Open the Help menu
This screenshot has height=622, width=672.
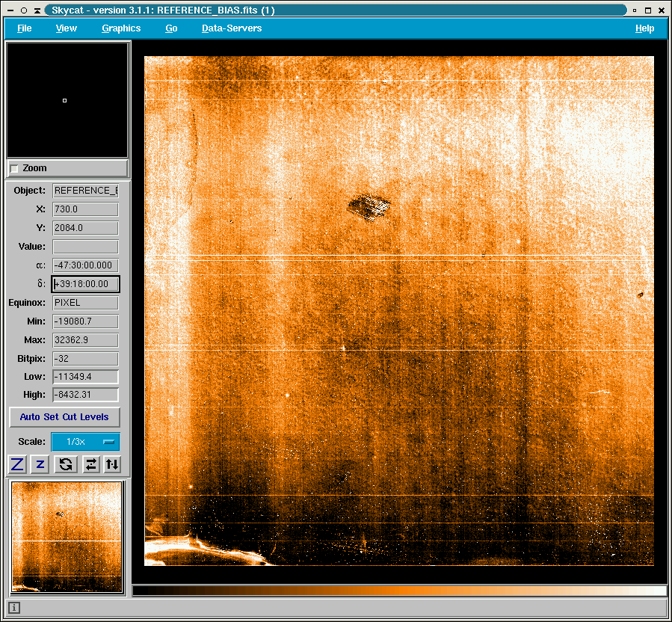point(644,28)
